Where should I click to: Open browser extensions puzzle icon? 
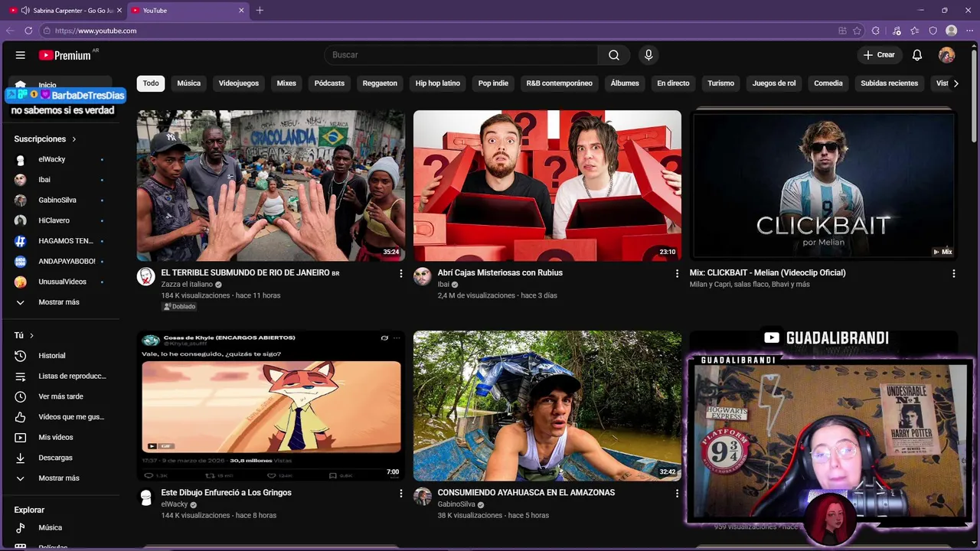coord(876,31)
